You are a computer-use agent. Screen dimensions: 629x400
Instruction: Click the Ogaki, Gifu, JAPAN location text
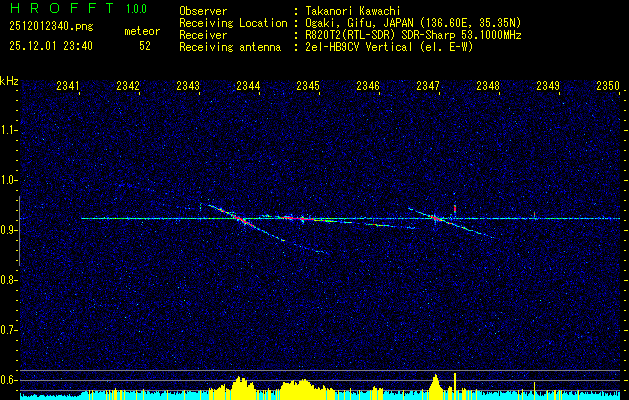pyautogui.click(x=414, y=23)
